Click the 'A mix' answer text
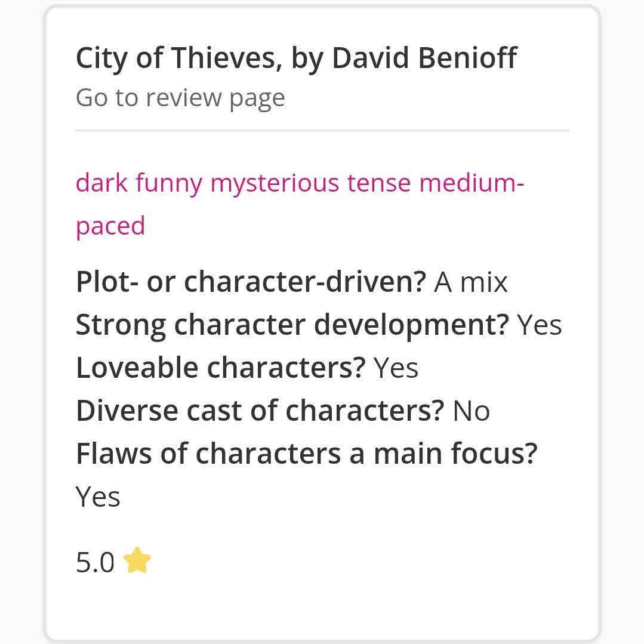644x644 pixels. pos(471,282)
